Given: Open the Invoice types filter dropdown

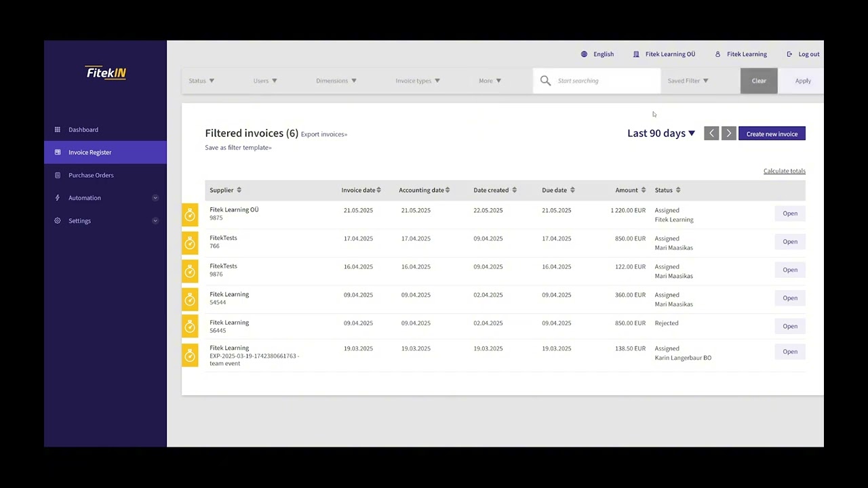Looking at the screenshot, I should [x=418, y=81].
